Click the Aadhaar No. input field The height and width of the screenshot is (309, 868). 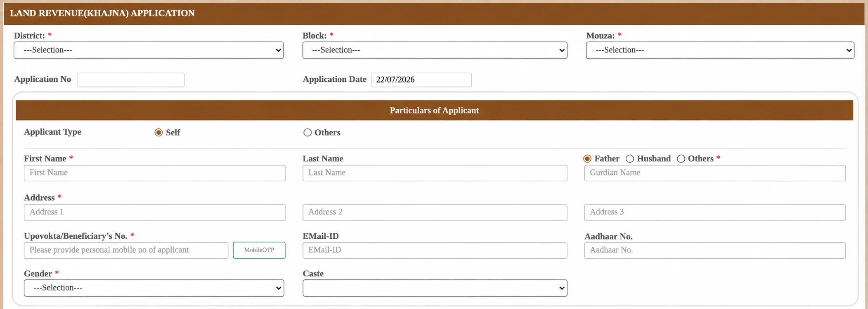point(715,250)
